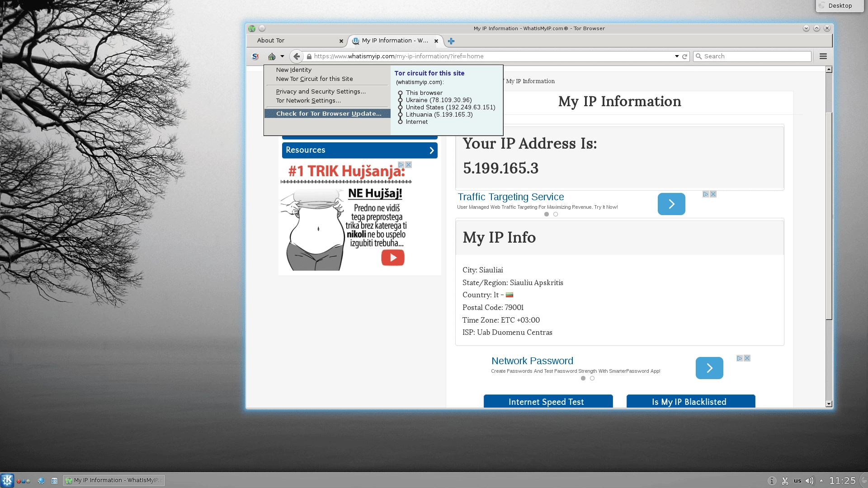This screenshot has height=488, width=868.
Task: Open the Traffic Targeting Service link
Action: (x=511, y=197)
